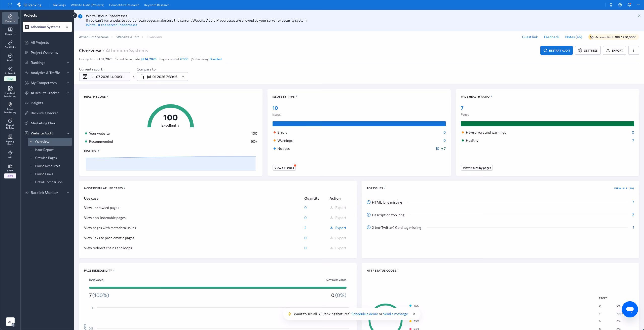The width and height of the screenshot is (644, 330).
Task: Open the three-dot menu beside Export
Action: point(633,50)
